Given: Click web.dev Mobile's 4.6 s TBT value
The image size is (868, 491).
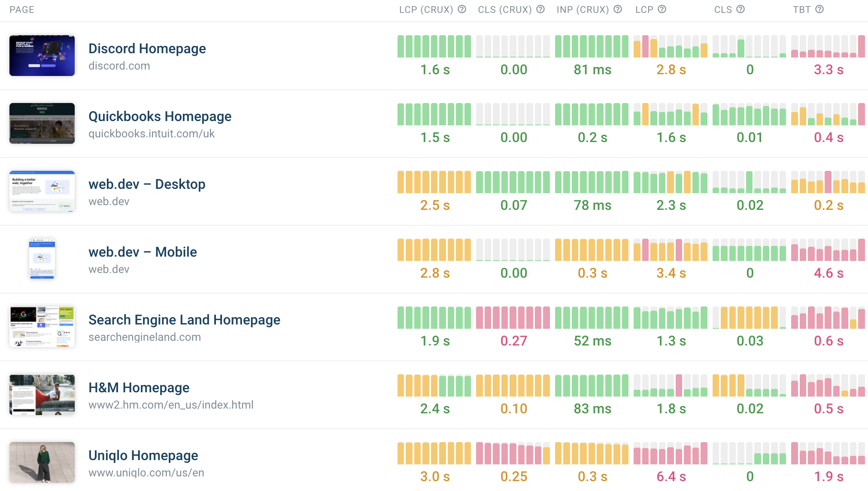Looking at the screenshot, I should point(829,273).
